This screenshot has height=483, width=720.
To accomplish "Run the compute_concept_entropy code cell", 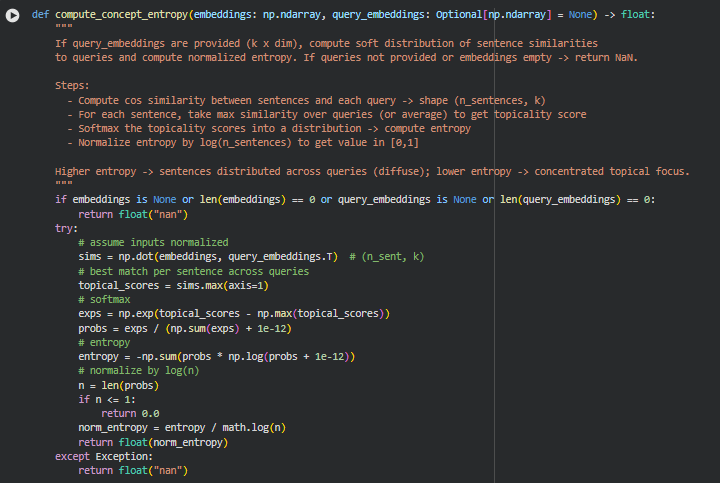I will (13, 17).
